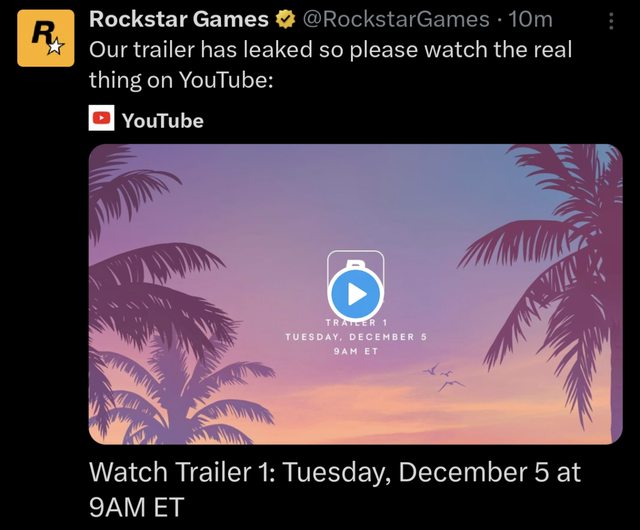Select the YouTube source label
The image size is (640, 530).
[162, 121]
